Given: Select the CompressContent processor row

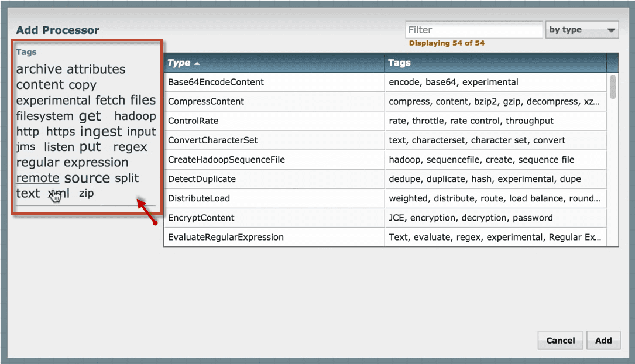Looking at the screenshot, I should [206, 101].
